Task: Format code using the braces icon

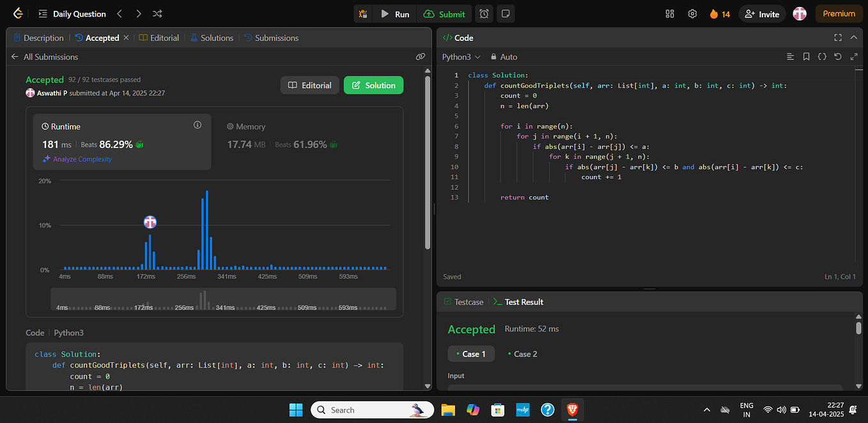Action: click(822, 57)
